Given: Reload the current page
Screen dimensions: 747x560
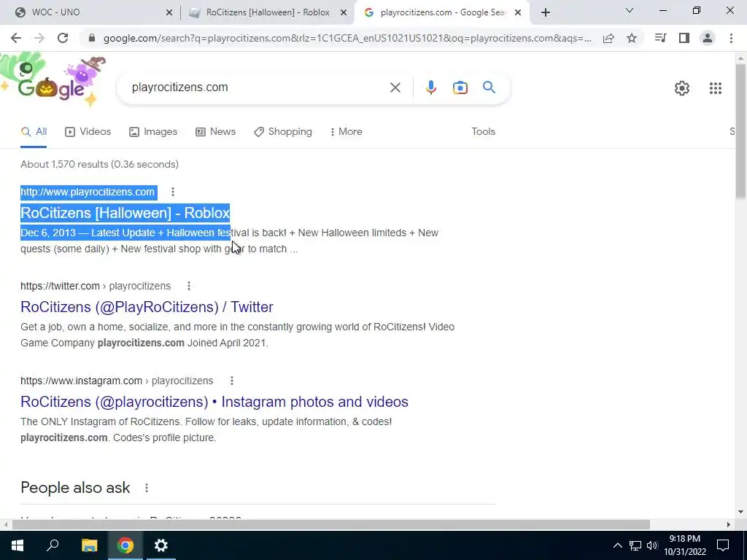Looking at the screenshot, I should coord(63,38).
